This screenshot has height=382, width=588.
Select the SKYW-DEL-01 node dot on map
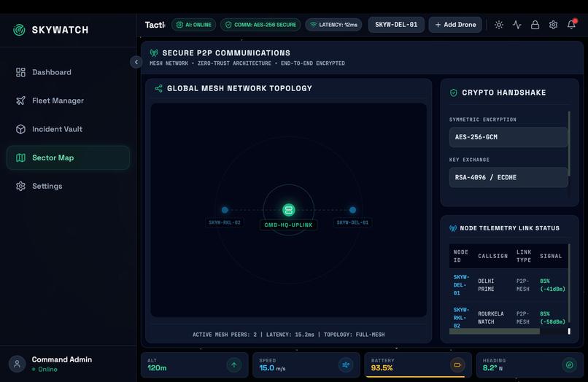(x=352, y=210)
